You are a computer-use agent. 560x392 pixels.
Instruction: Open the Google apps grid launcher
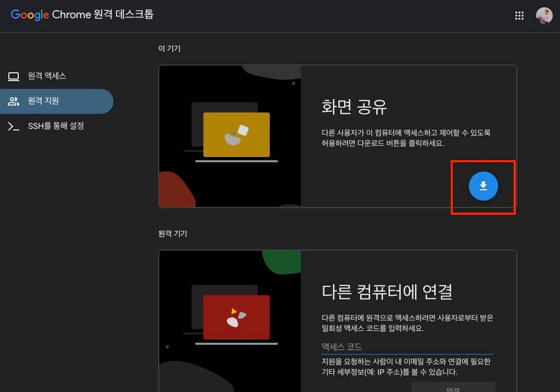[519, 16]
